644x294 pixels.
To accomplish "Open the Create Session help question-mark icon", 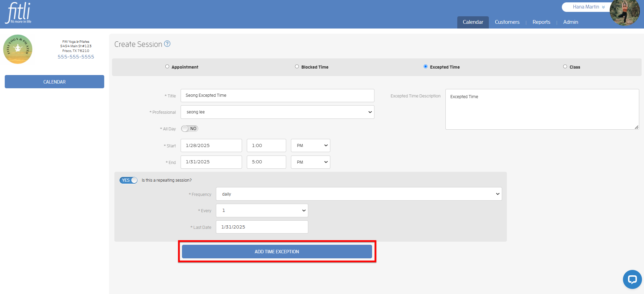I will [167, 44].
